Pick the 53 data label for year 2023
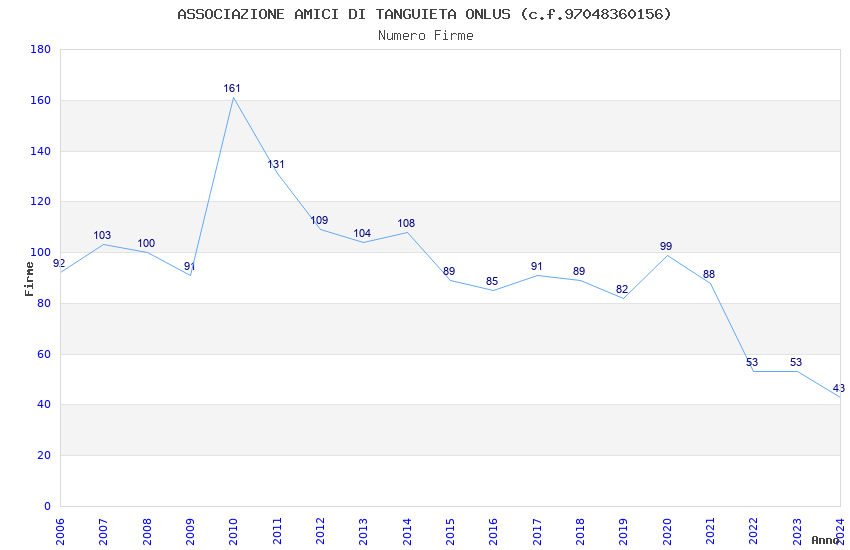850x550 pixels. [796, 362]
